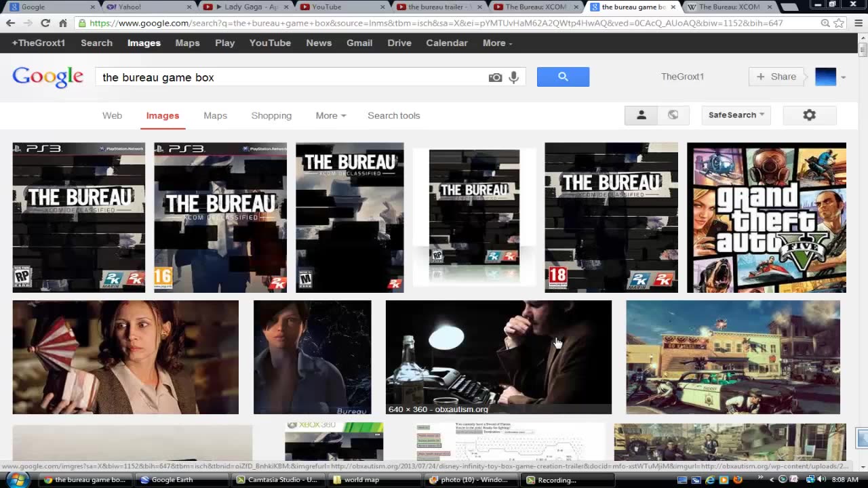The width and height of the screenshot is (868, 488).
Task: Go back with the browser back arrow
Action: pyautogui.click(x=10, y=23)
